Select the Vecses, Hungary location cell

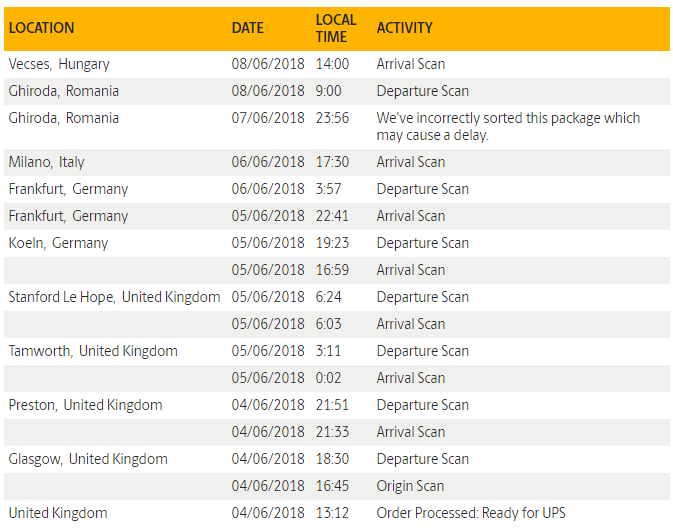pos(59,64)
